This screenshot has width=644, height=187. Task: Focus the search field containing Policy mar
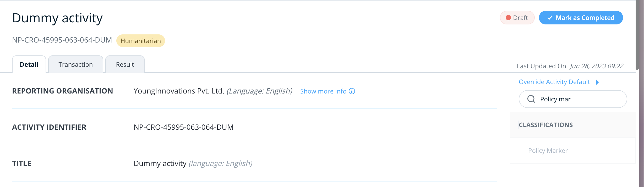(x=573, y=99)
